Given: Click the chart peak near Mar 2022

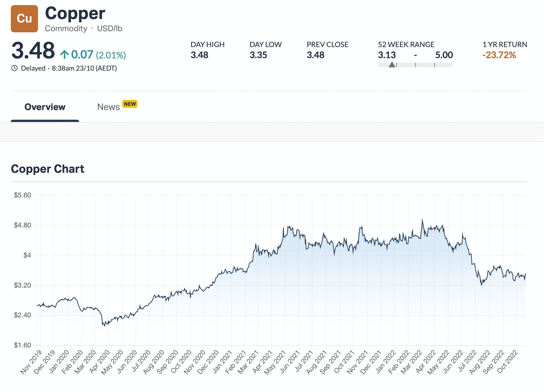Looking at the screenshot, I should 422,219.
